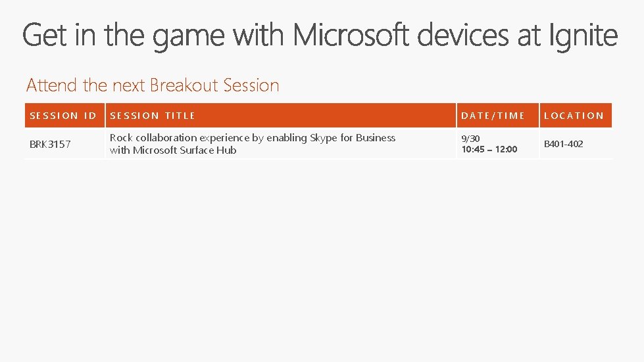Viewport: 644px width, 362px height.
Task: Click the slide title about Microsoft devices
Action: pyautogui.click(x=320, y=35)
